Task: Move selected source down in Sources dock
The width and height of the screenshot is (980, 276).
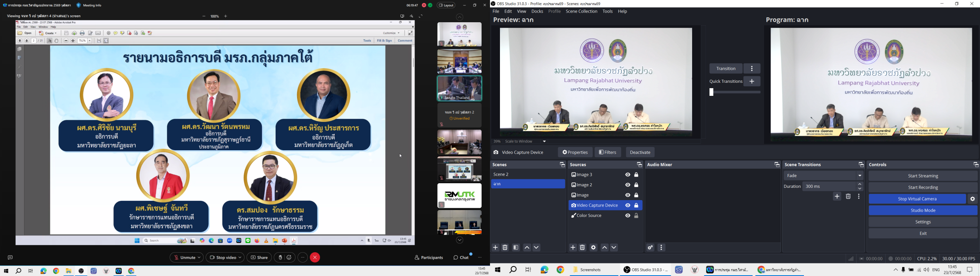Action: (614, 248)
